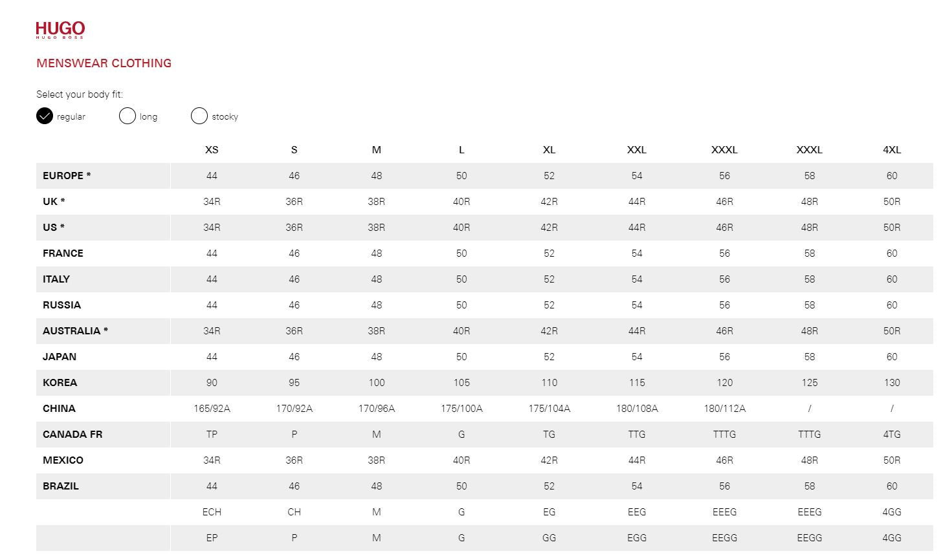Select the 4XL column header
This screenshot has width=943, height=560.
coord(891,150)
